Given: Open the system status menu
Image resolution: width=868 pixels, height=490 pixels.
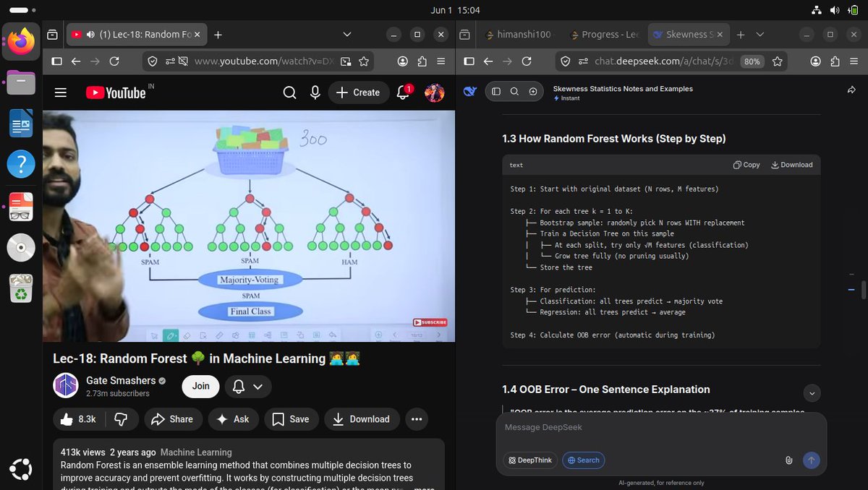Looking at the screenshot, I should pyautogui.click(x=835, y=10).
